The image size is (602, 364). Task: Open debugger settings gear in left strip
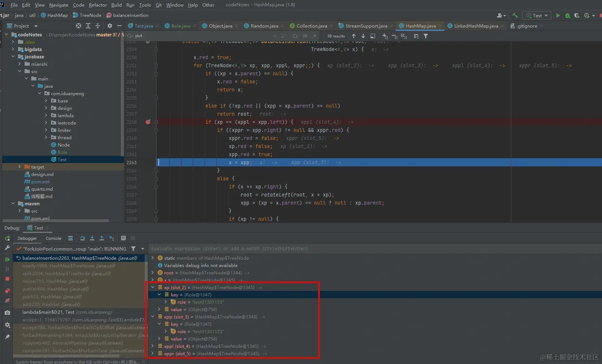7,325
